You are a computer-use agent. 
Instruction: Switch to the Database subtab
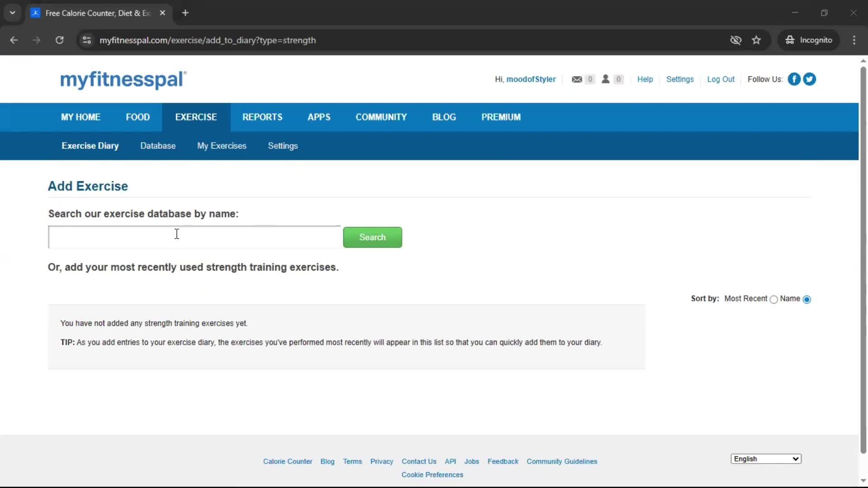coord(158,146)
